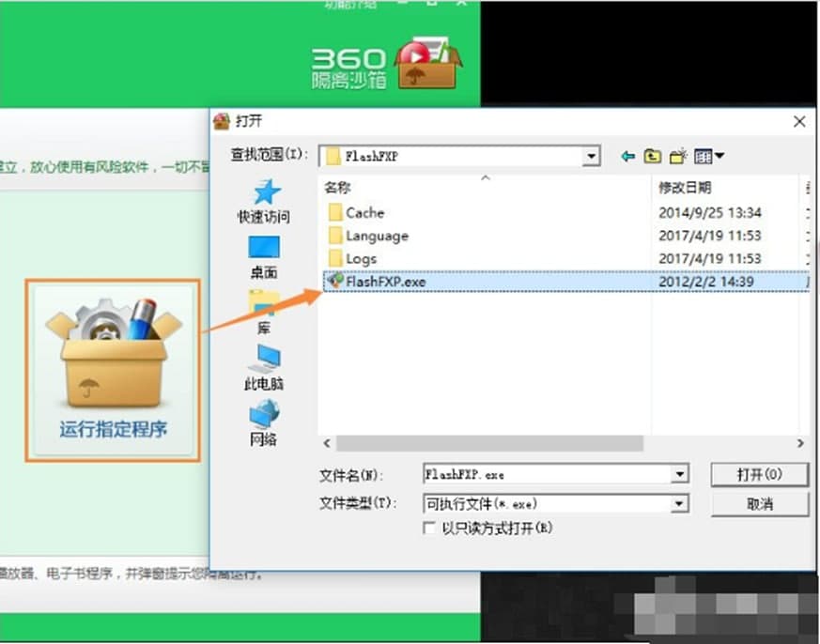Toggle the 以只读方式打开 checkbox
The height and width of the screenshot is (644, 820).
pos(429,528)
